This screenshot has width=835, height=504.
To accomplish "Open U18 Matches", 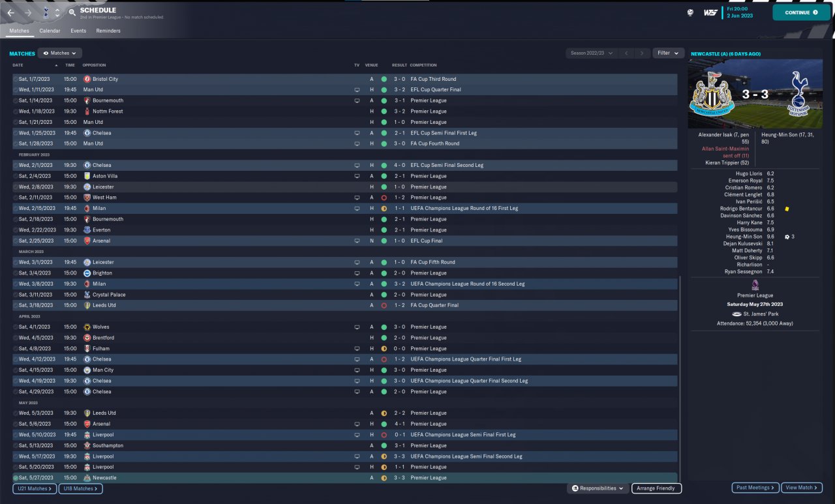I will (80, 488).
